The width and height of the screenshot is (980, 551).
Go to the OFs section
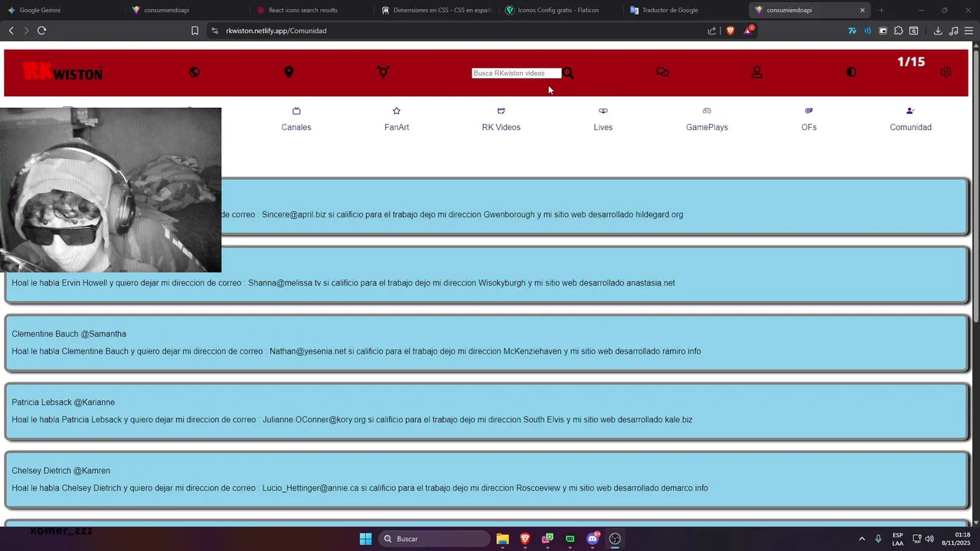coord(809,119)
